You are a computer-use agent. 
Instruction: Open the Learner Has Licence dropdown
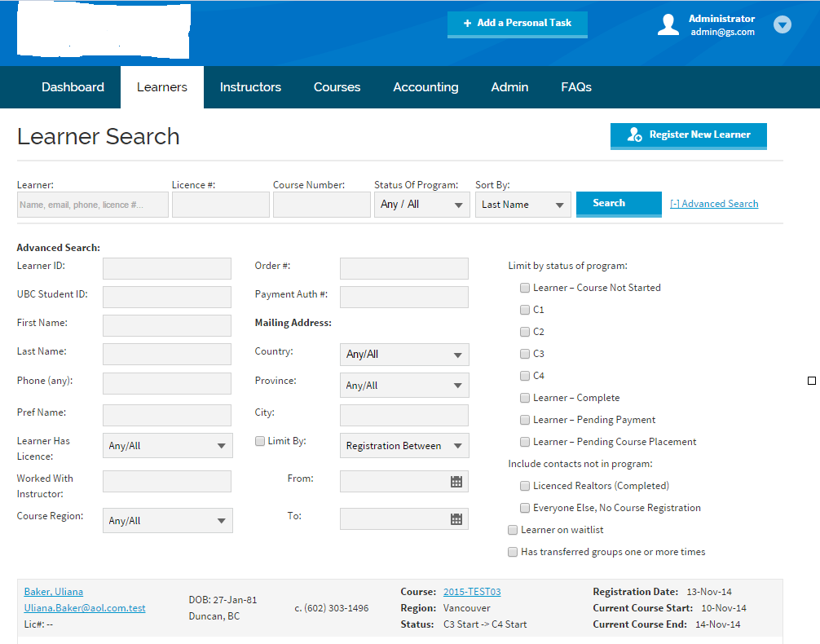click(x=167, y=446)
